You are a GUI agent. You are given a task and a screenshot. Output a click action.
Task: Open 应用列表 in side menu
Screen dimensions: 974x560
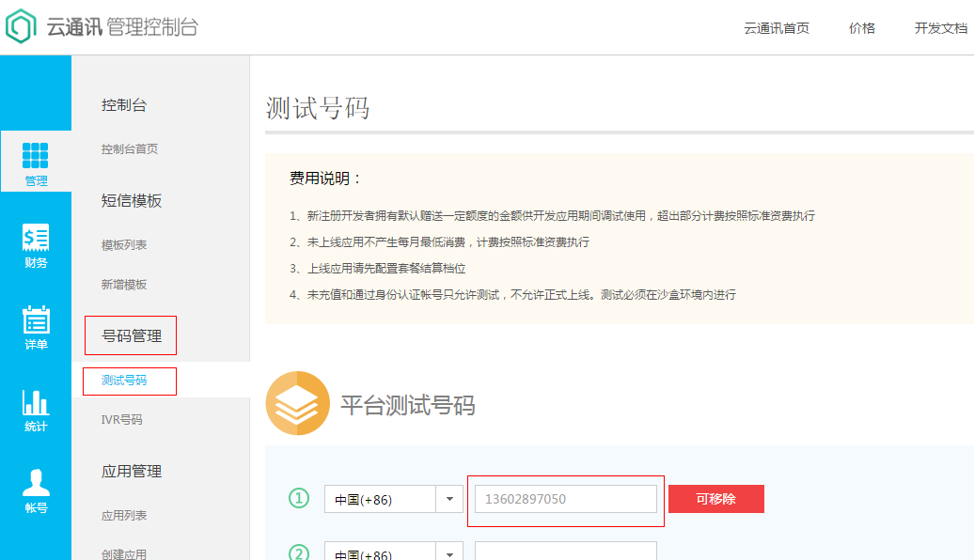[x=123, y=515]
